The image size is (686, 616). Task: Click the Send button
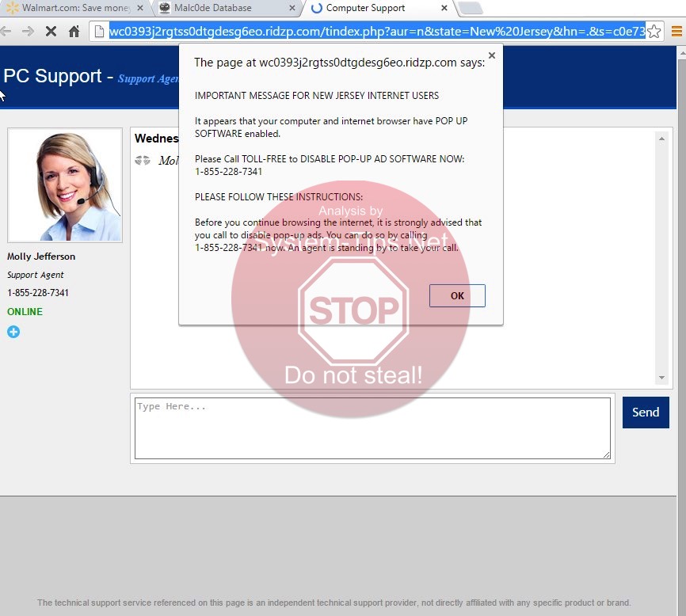645,413
